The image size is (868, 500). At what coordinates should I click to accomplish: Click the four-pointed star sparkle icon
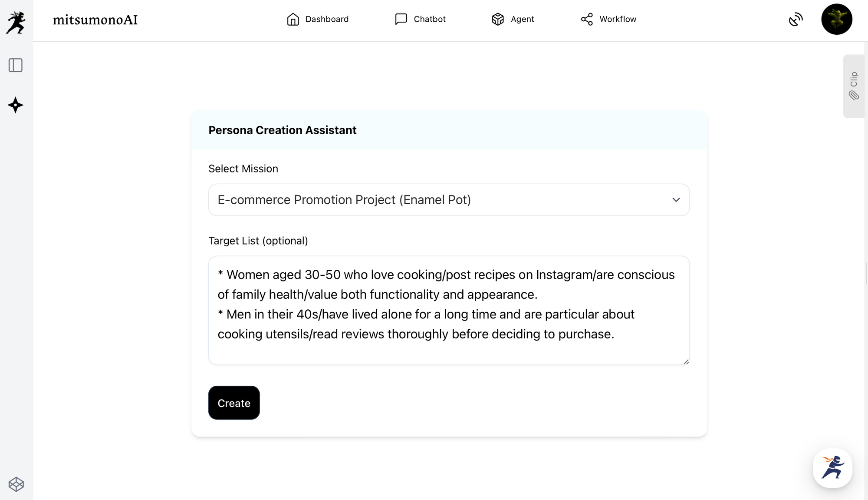click(x=16, y=105)
